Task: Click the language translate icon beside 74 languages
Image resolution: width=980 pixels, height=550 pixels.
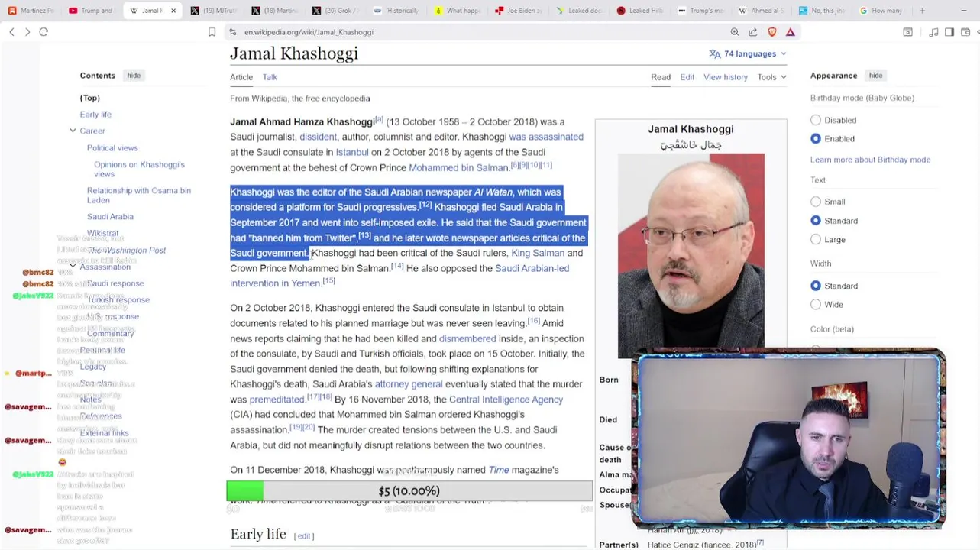Action: coord(715,53)
